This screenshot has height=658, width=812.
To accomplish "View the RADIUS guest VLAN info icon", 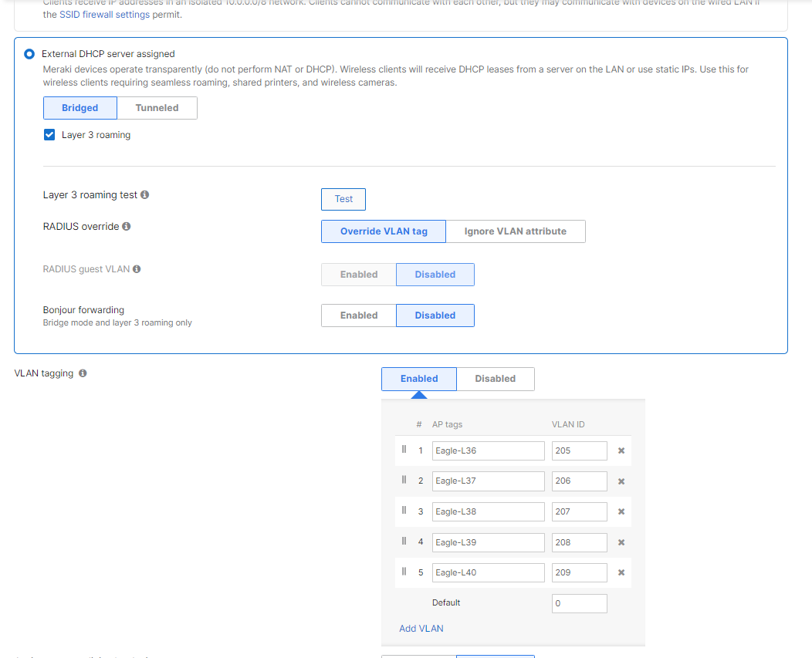I will tap(137, 268).
